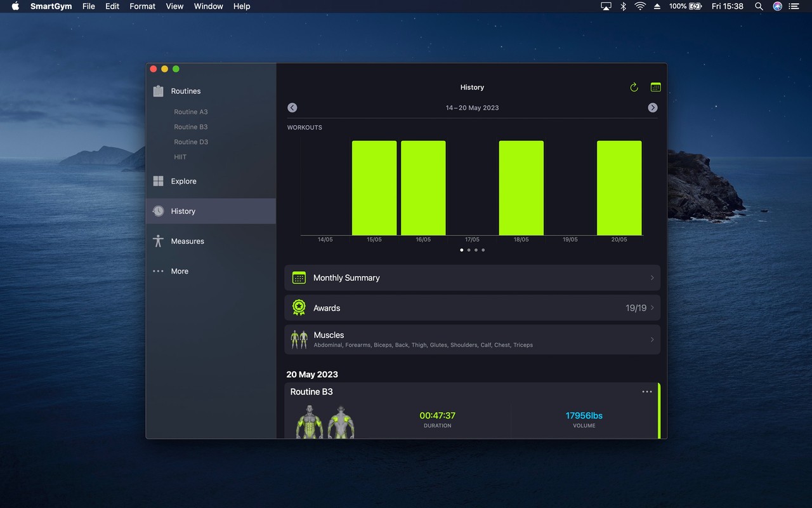Select the fourth chart page dot
Image resolution: width=812 pixels, height=508 pixels.
(483, 250)
